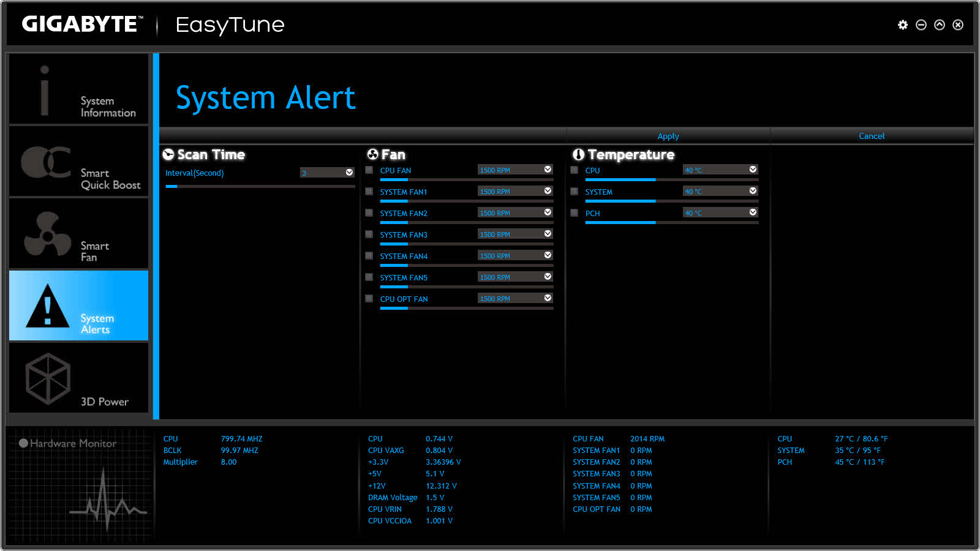Click the SYSTEM FAN1 RPM slider bar
Image resolution: width=980 pixels, height=551 pixels.
pos(466,201)
